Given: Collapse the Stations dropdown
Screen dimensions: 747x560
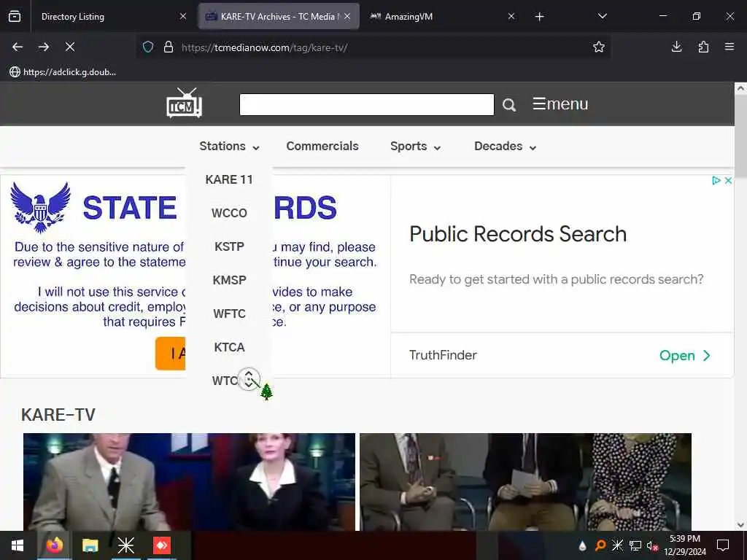Looking at the screenshot, I should (x=229, y=146).
